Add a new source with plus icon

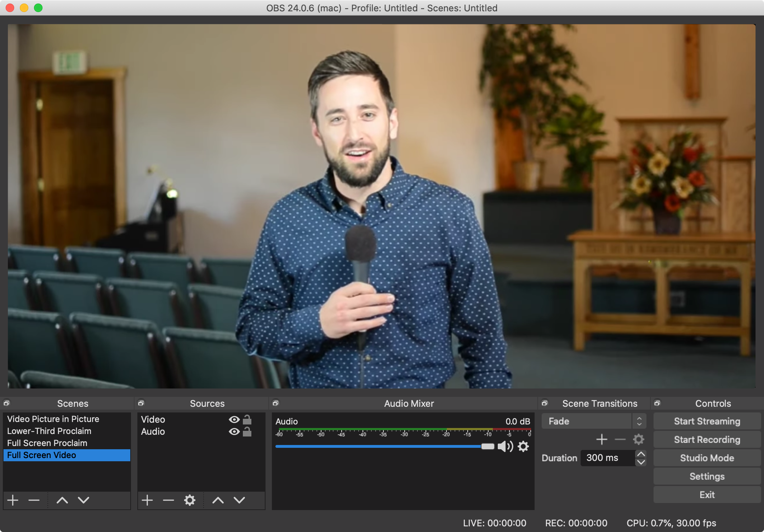[x=147, y=500]
